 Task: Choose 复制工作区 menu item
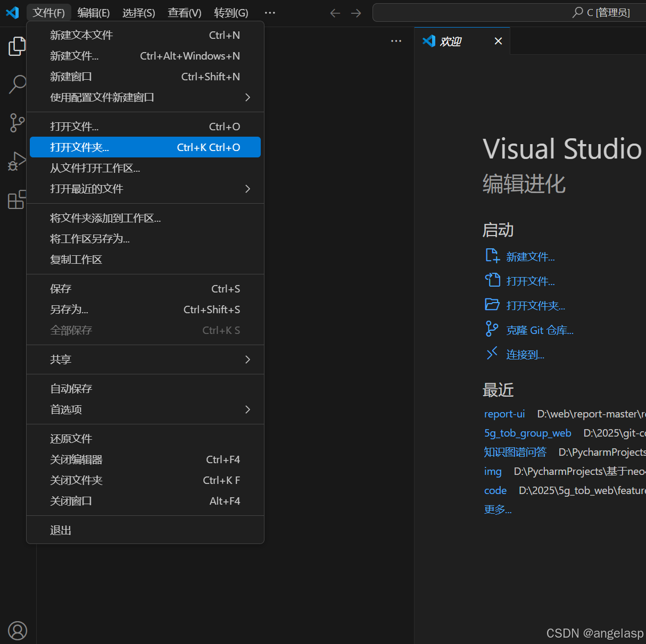[145, 260]
